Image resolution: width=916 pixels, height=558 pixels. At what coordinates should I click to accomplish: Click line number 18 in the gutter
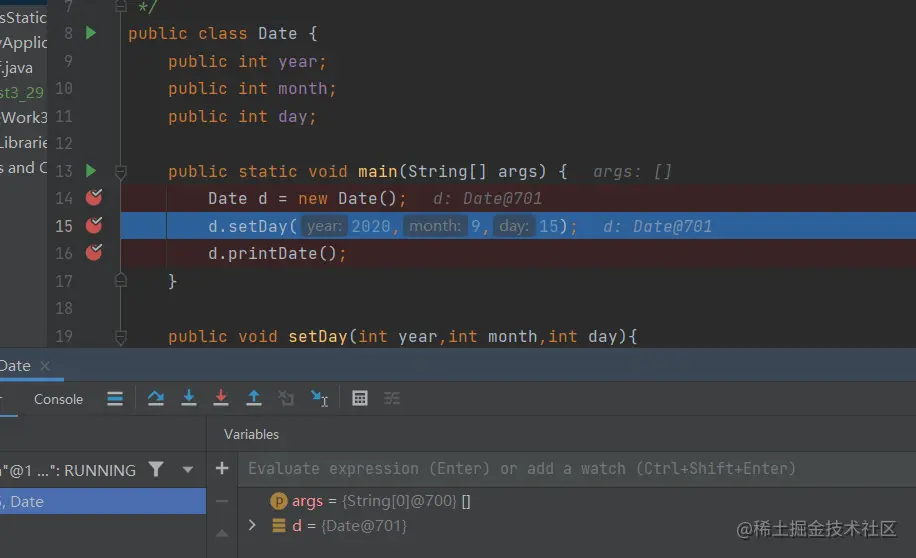tap(64, 308)
